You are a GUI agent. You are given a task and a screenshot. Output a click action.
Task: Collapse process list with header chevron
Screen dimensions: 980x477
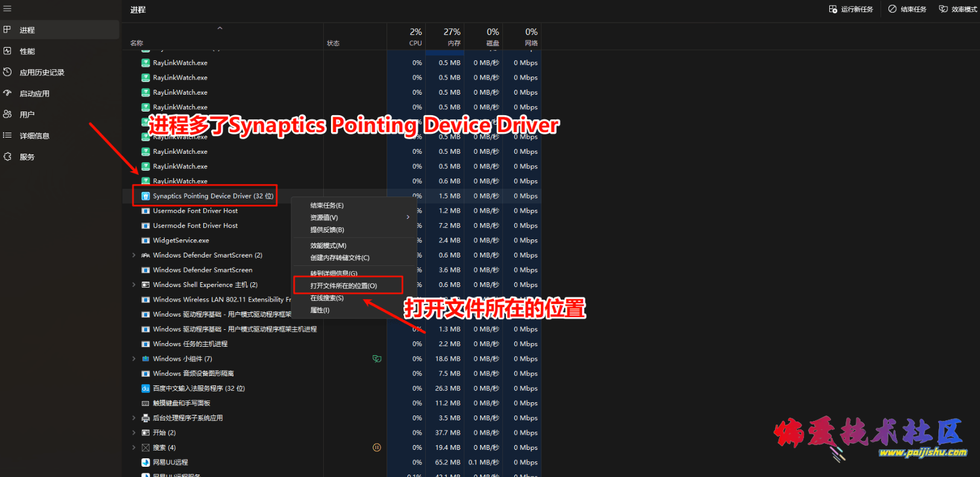[x=220, y=28]
